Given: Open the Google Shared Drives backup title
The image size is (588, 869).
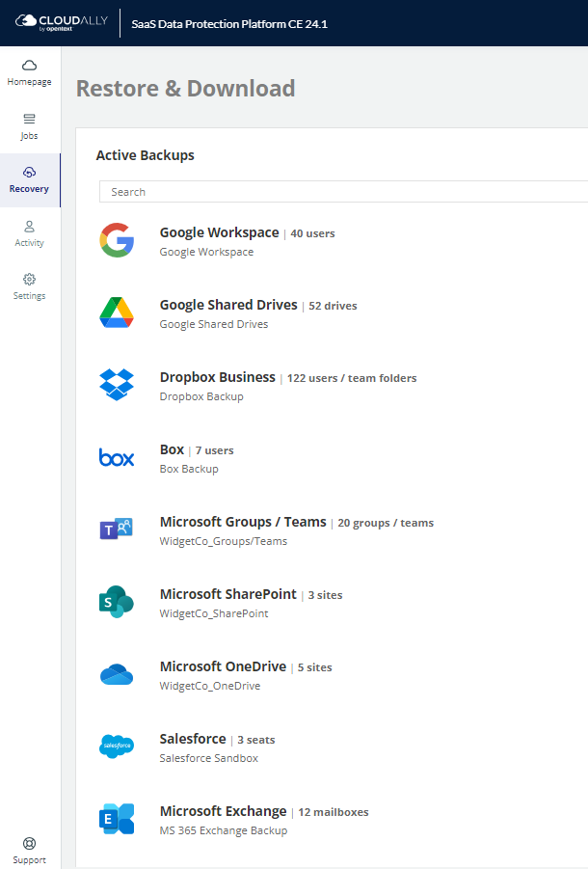Looking at the screenshot, I should (228, 305).
